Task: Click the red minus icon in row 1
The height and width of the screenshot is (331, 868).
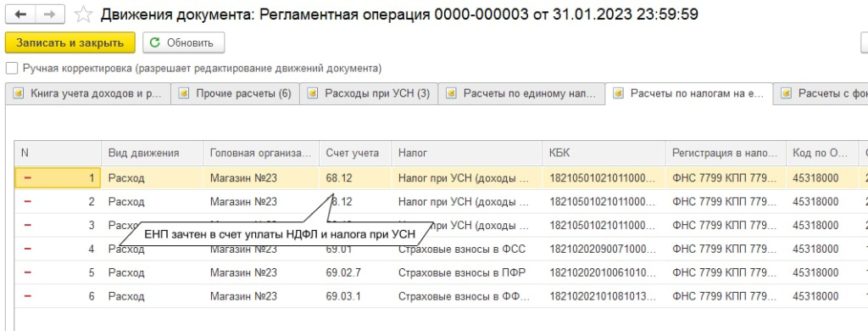Action: click(28, 178)
